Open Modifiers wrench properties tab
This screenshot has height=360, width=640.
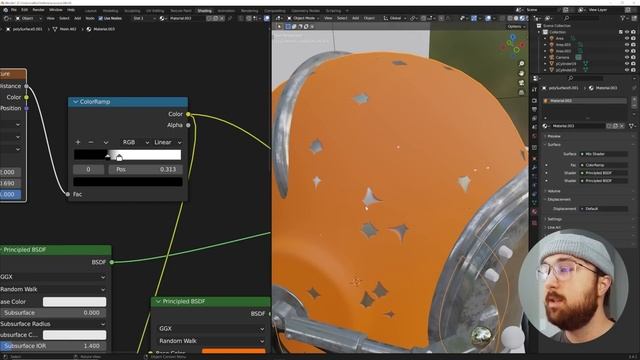tap(534, 168)
